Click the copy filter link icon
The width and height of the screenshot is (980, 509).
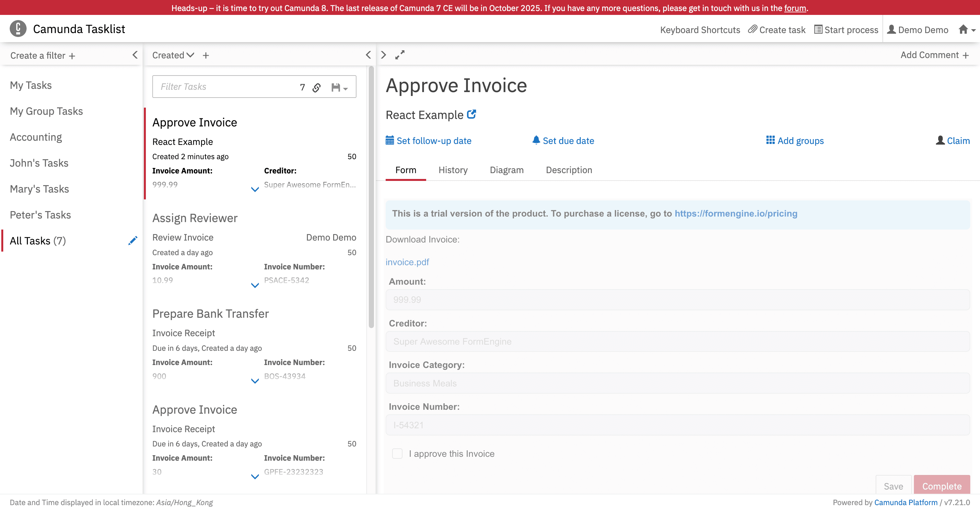tap(317, 87)
